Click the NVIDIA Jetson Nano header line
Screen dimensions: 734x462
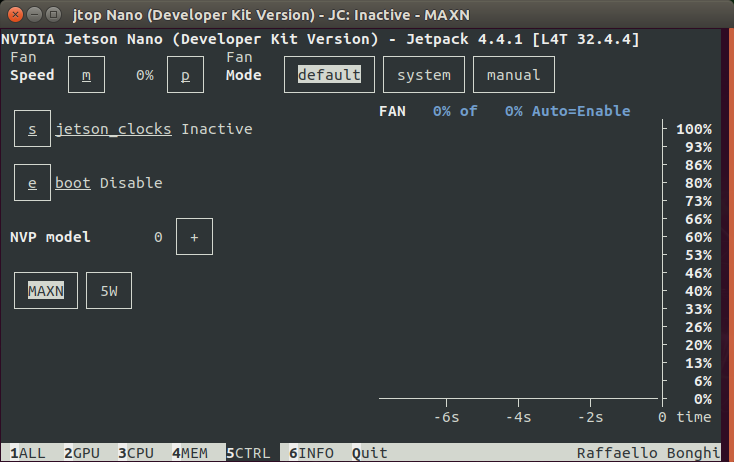pos(320,39)
